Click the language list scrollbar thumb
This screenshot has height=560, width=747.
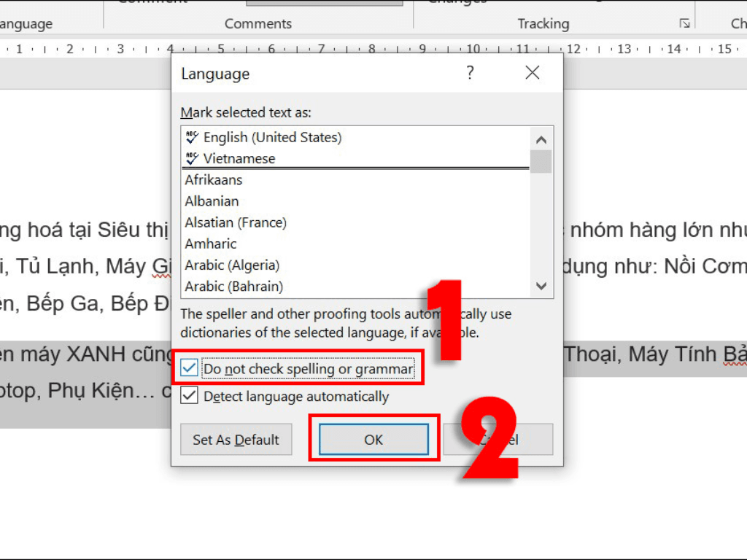click(541, 160)
